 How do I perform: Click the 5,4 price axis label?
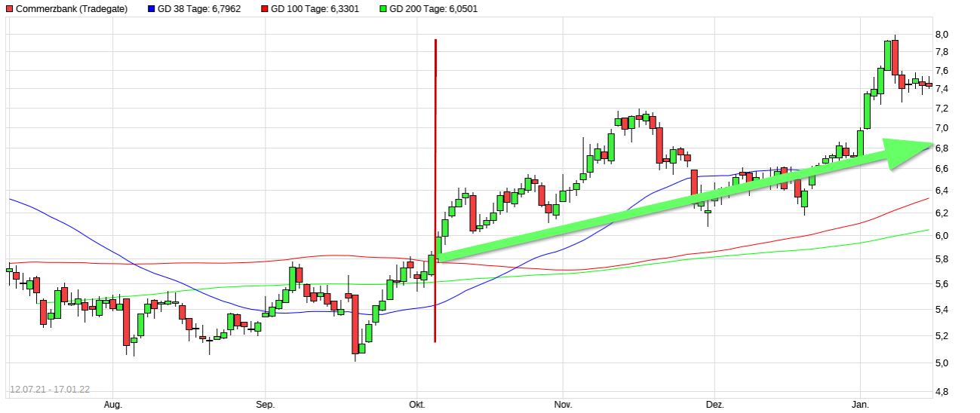[942, 309]
